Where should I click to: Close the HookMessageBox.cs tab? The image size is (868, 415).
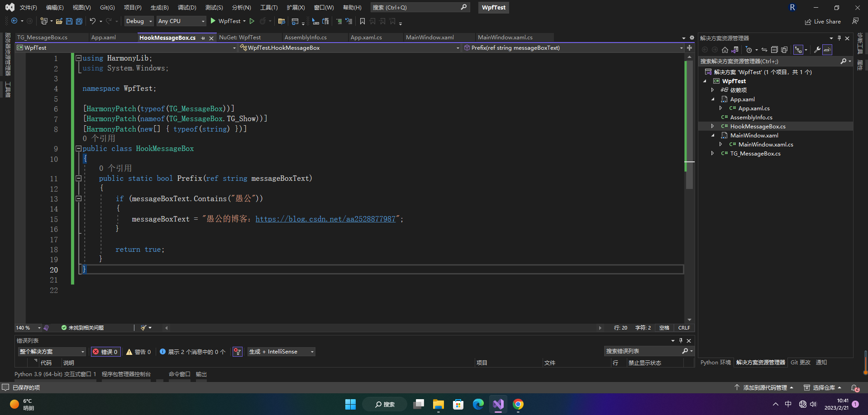pyautogui.click(x=211, y=38)
